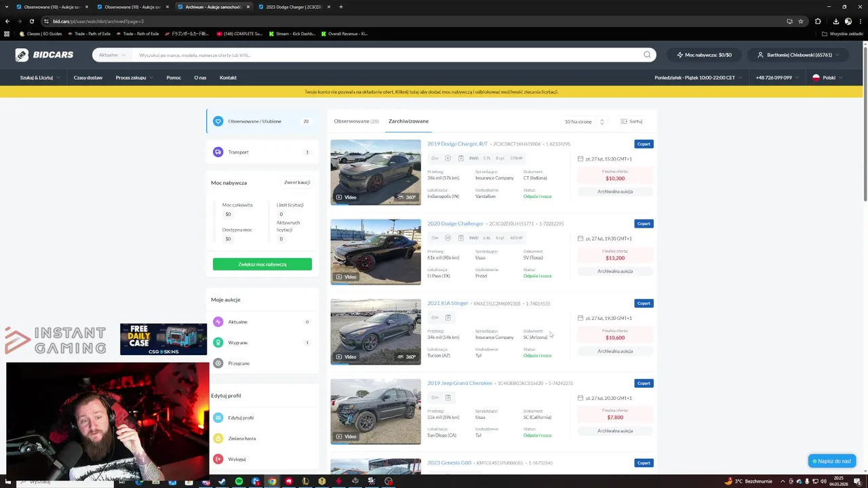Click the Wygrane auctions icon
Image resolution: width=868 pixels, height=488 pixels.
[218, 342]
